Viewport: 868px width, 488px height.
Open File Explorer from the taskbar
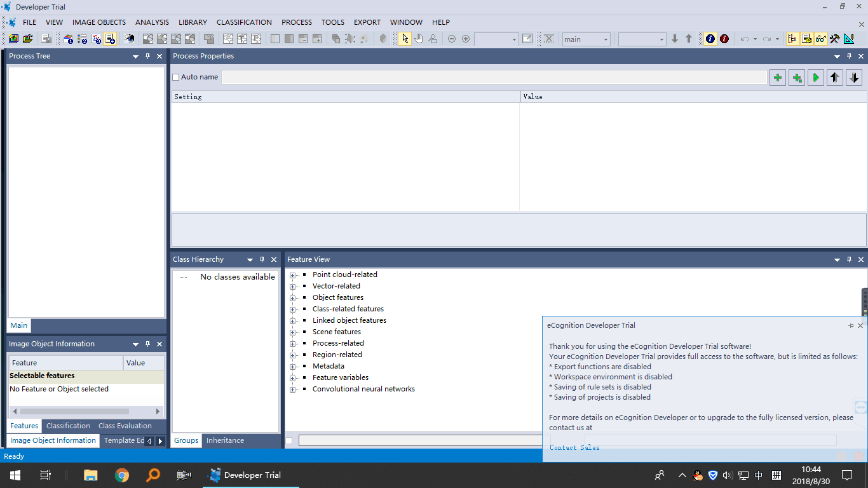tap(91, 475)
